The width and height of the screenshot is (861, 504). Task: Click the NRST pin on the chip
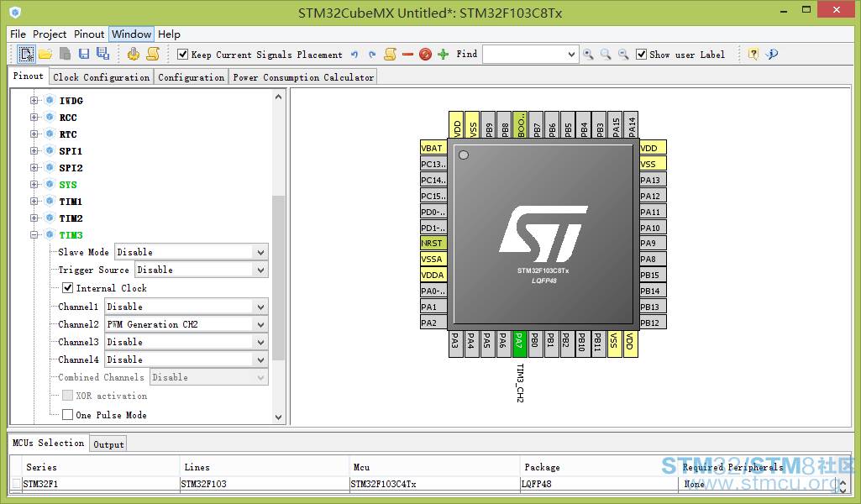point(433,244)
